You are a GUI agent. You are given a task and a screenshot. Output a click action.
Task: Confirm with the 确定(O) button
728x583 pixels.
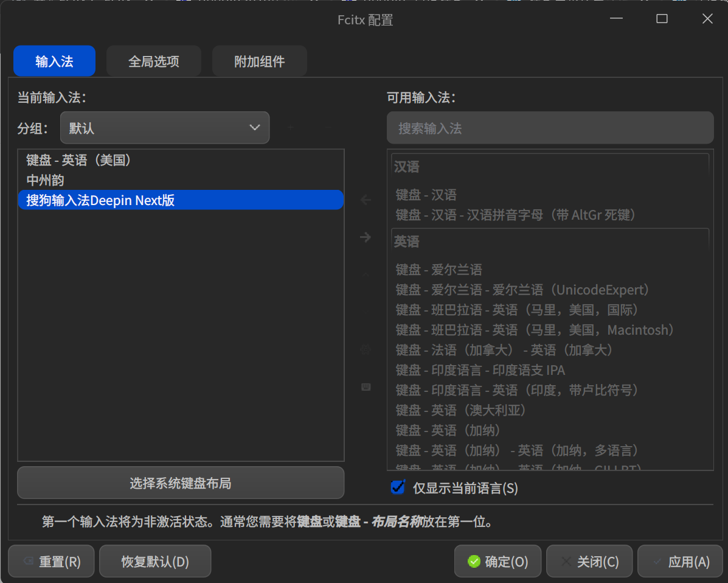coord(497,562)
